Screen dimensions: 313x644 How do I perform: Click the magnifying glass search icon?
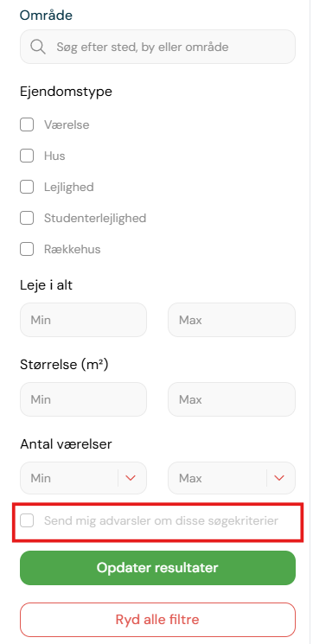38,47
